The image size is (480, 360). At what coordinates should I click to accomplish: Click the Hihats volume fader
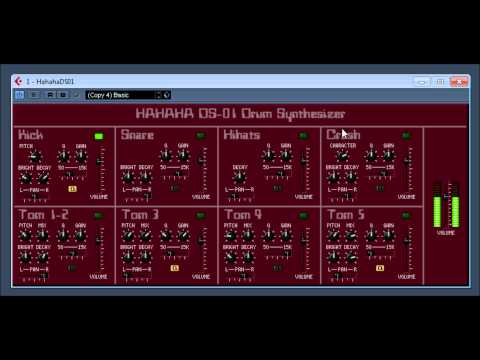[304, 161]
